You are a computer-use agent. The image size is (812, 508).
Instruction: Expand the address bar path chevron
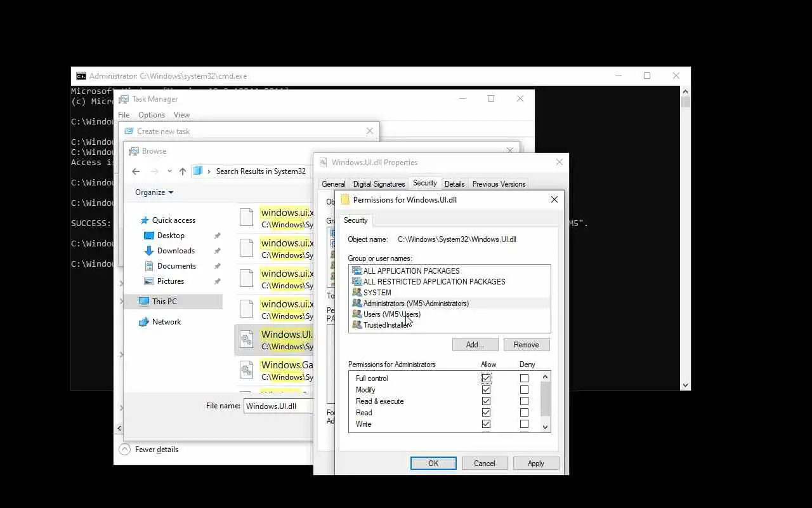coord(209,171)
